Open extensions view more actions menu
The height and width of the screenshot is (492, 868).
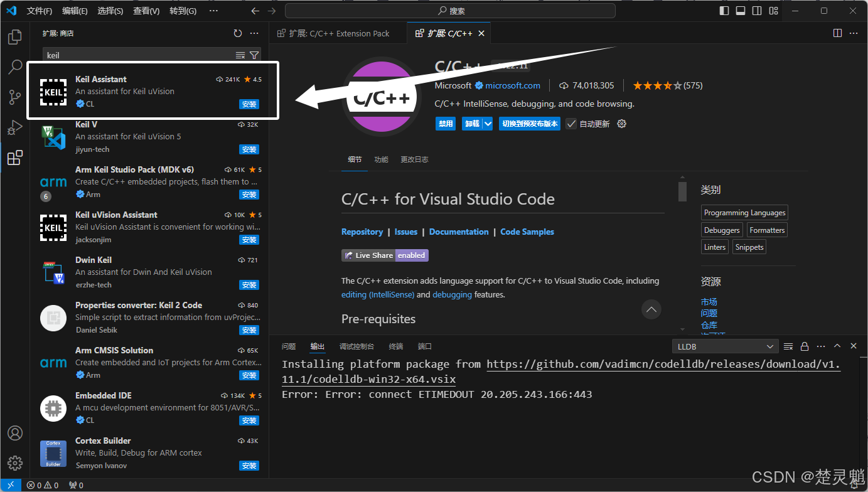[254, 33]
